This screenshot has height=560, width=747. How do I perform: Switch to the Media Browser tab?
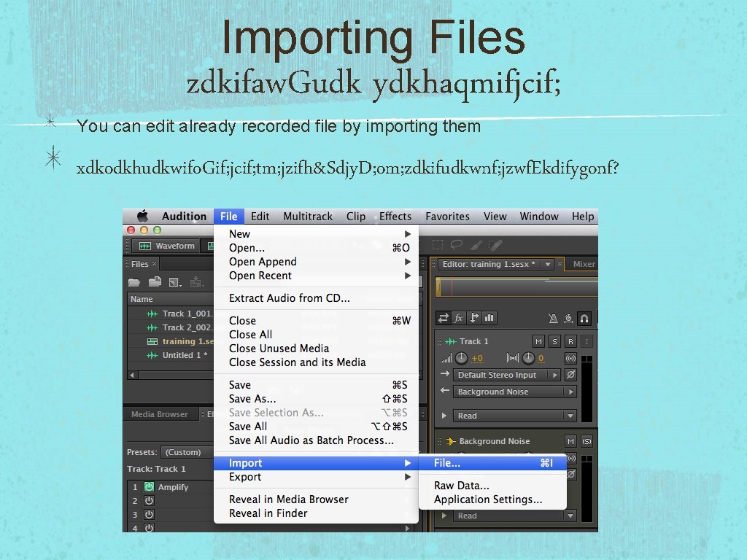pyautogui.click(x=159, y=414)
